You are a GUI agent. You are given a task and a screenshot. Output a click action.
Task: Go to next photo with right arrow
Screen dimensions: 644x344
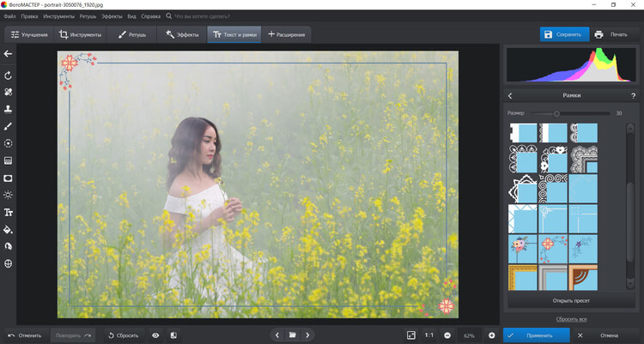coord(308,335)
